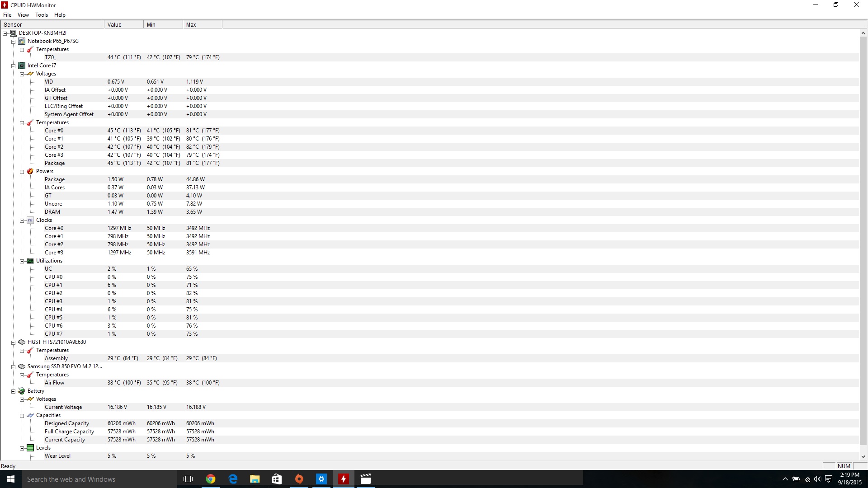Screen dimensions: 868x488
Task: Collapse the Battery node
Action: (14, 391)
